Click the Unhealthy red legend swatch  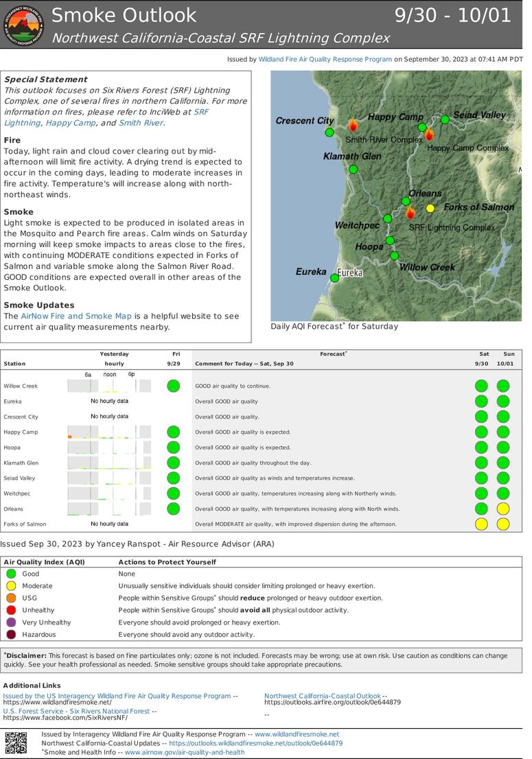click(x=11, y=610)
